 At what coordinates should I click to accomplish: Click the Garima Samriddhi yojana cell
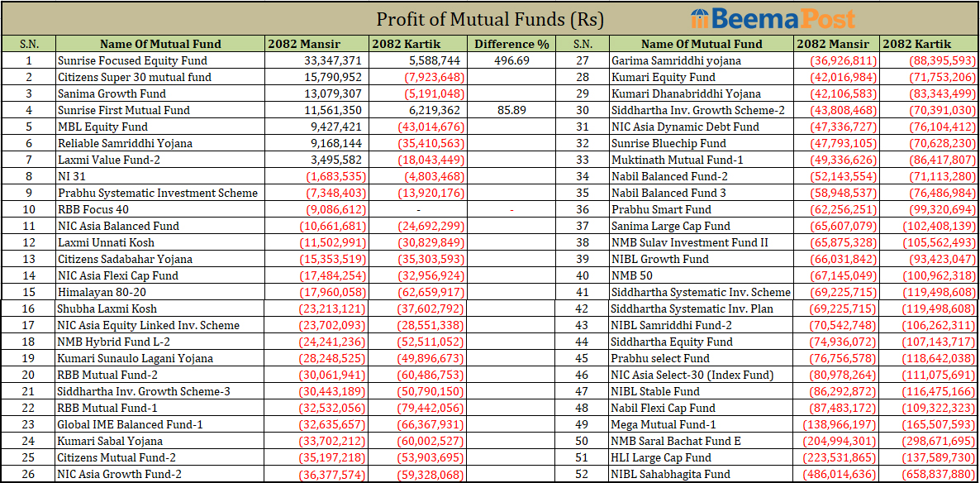(676, 60)
